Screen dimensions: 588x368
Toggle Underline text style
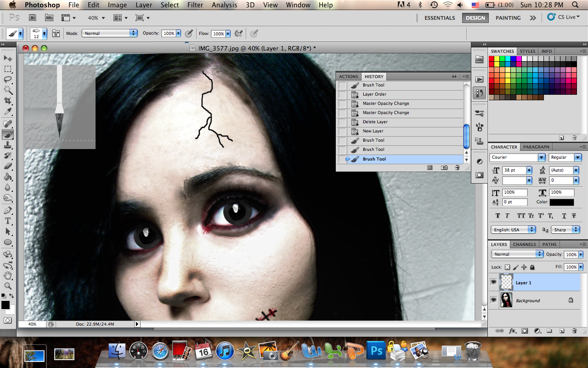(564, 216)
